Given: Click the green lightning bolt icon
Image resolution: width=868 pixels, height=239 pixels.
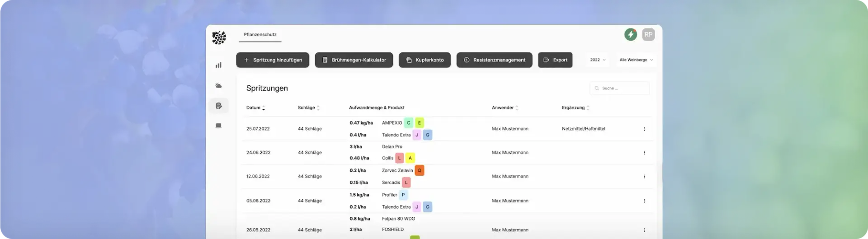Looking at the screenshot, I should point(631,34).
